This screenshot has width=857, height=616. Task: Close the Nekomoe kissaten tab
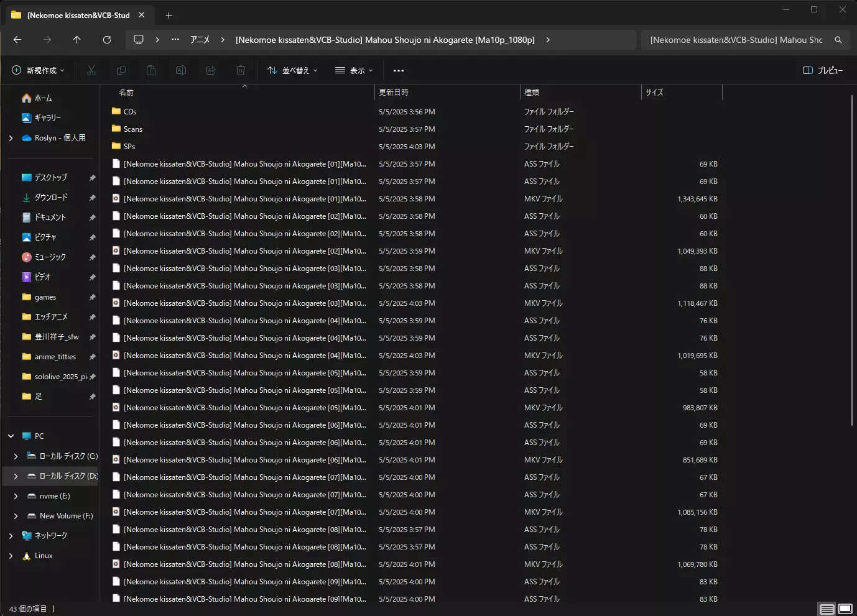click(142, 15)
